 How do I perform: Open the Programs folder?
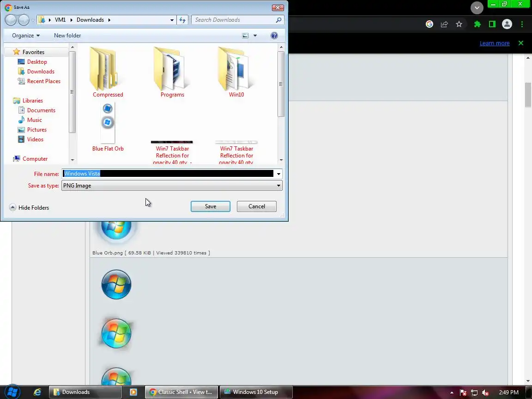click(172, 72)
